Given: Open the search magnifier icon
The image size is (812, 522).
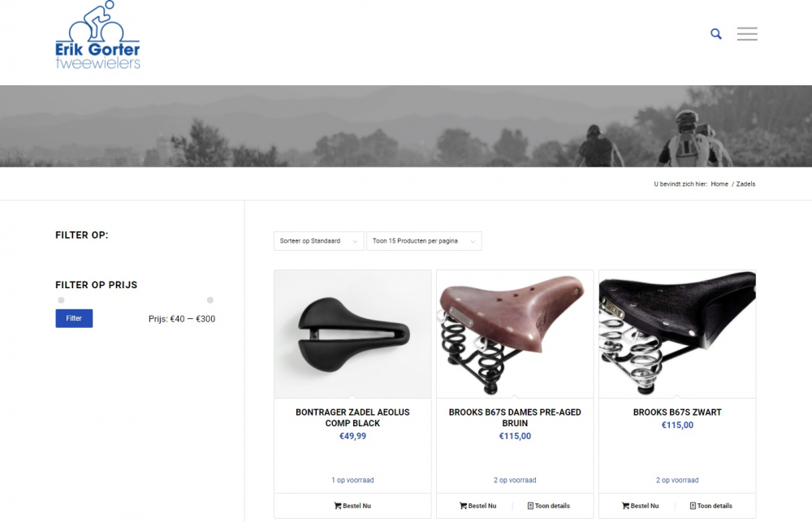Looking at the screenshot, I should click(715, 34).
